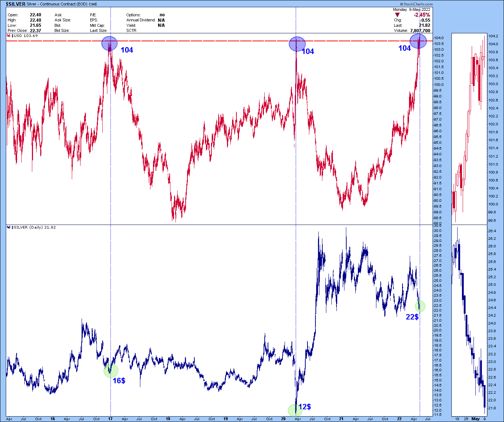Click the CME exchange label in the title
Image resolution: width=504 pixels, height=422 pixels.
[x=94, y=4]
